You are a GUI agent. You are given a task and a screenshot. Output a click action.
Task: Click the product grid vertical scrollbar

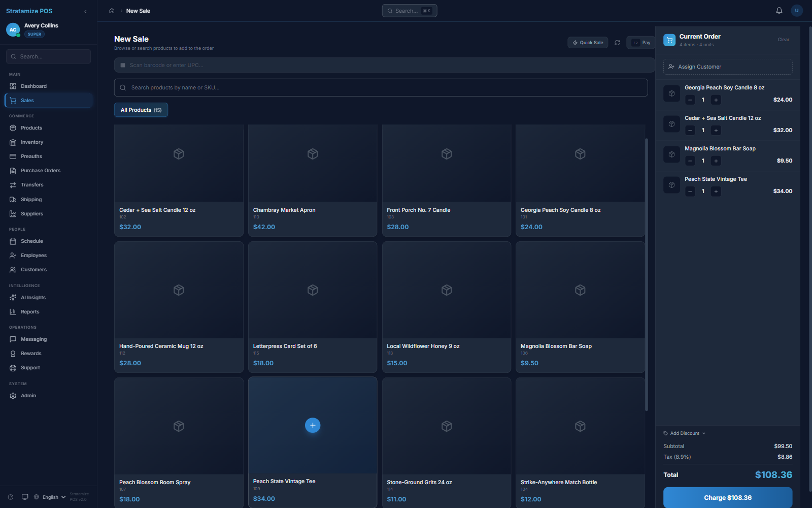(x=646, y=274)
